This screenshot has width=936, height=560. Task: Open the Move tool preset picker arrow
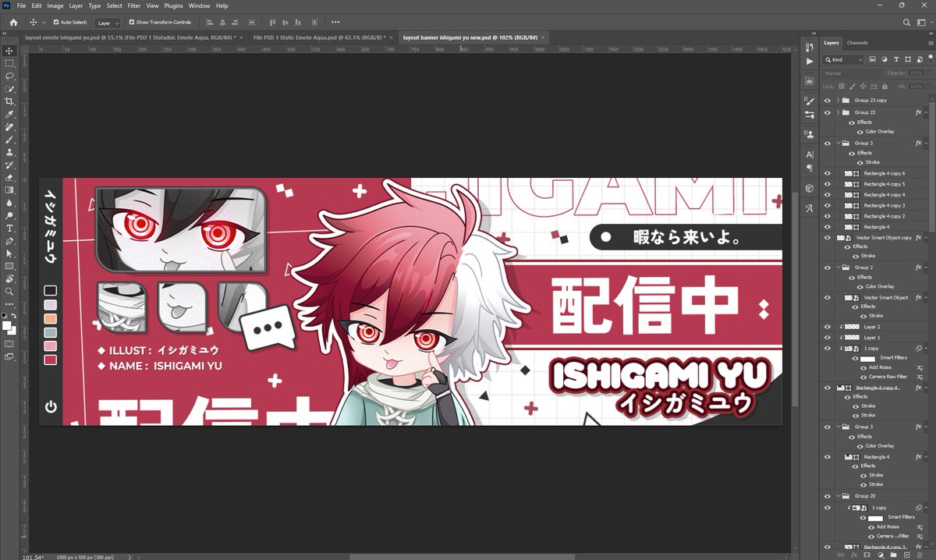[x=44, y=23]
